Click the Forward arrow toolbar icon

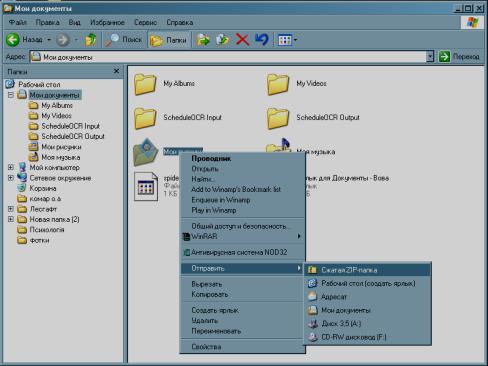[62, 40]
